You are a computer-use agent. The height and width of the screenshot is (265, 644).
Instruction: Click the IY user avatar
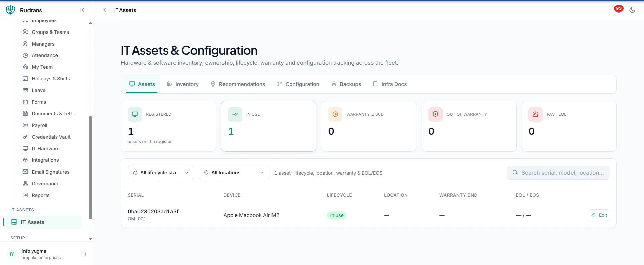(12, 254)
